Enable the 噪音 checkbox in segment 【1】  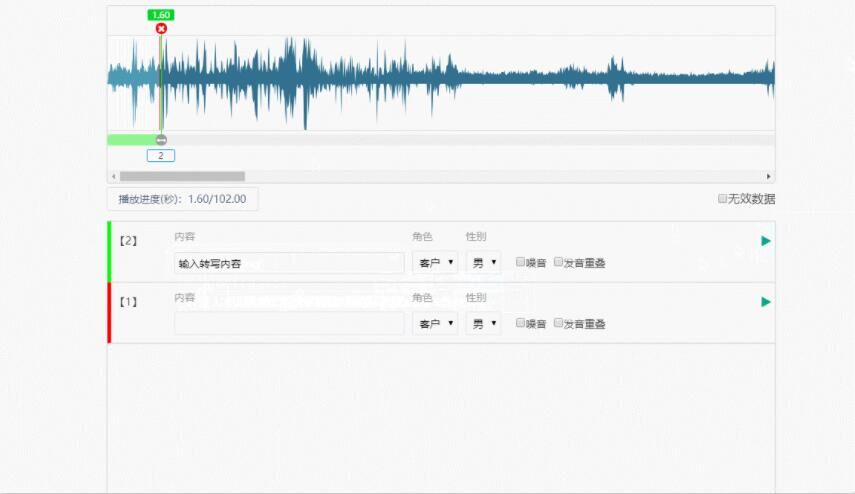coord(520,323)
